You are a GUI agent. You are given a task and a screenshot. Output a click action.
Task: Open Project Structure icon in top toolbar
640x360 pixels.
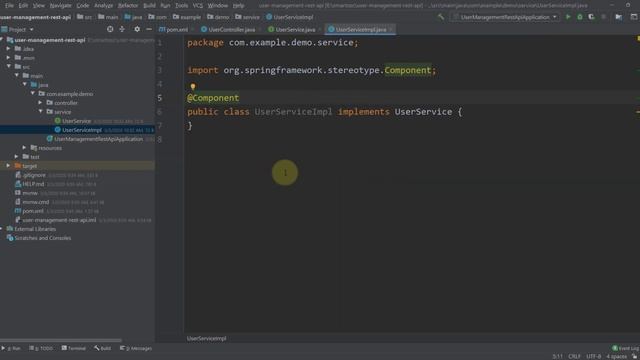pos(619,17)
